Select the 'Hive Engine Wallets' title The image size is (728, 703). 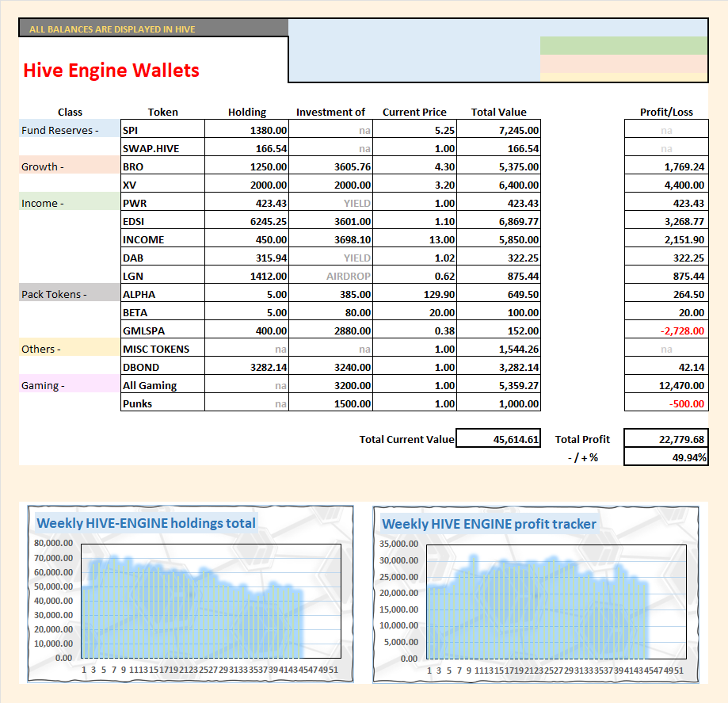click(x=111, y=71)
